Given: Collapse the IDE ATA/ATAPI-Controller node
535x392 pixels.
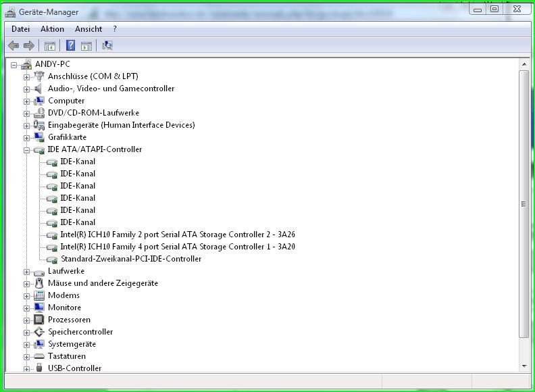Looking at the screenshot, I should pyautogui.click(x=26, y=150).
